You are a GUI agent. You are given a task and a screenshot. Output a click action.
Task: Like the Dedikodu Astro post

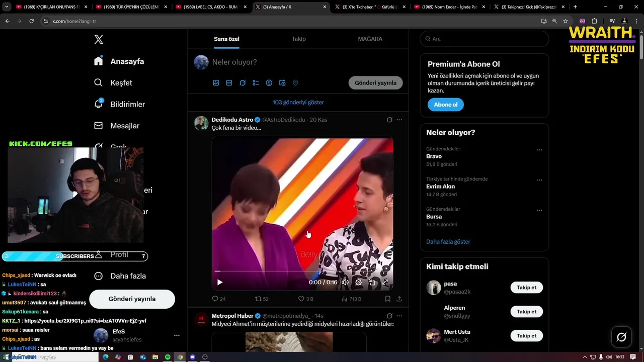(x=305, y=299)
